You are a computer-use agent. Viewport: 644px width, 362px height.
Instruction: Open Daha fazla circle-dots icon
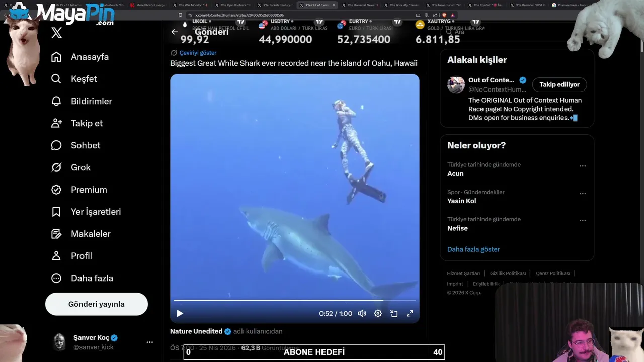[x=56, y=278]
